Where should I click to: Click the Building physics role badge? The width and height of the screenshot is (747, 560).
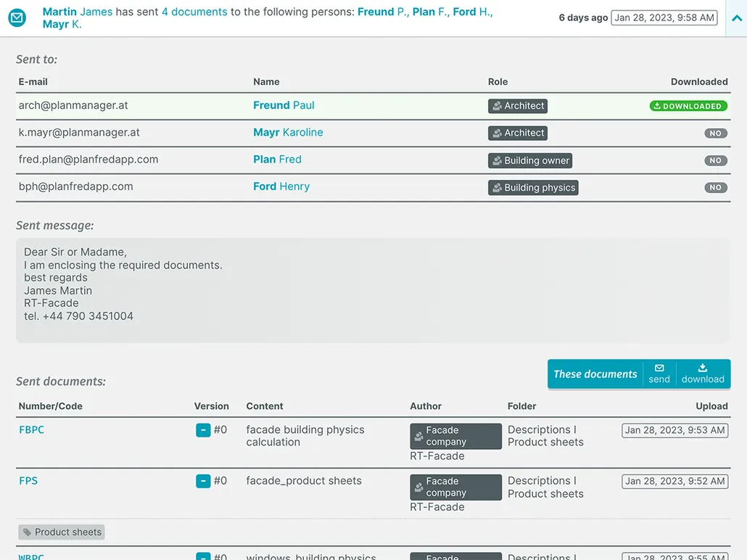tap(533, 188)
